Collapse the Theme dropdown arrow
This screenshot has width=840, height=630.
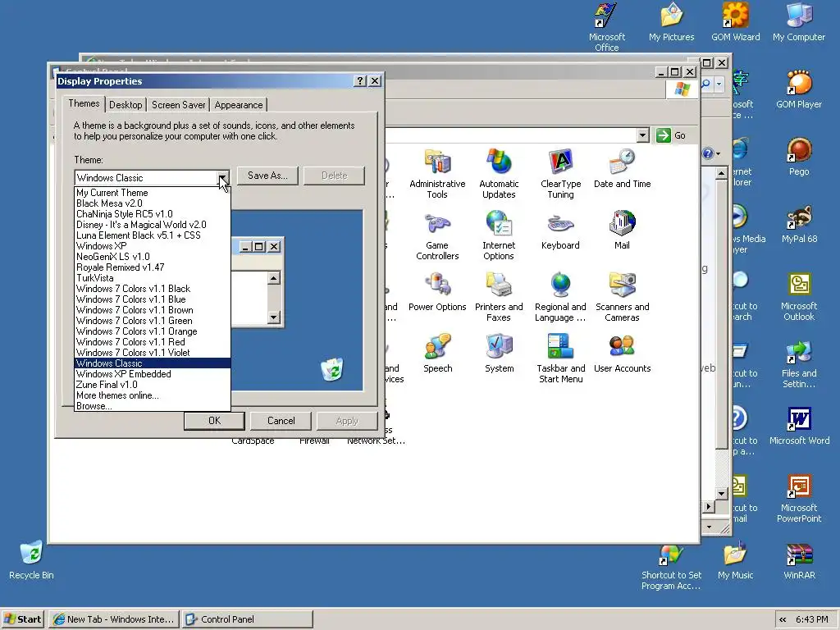[x=223, y=177]
